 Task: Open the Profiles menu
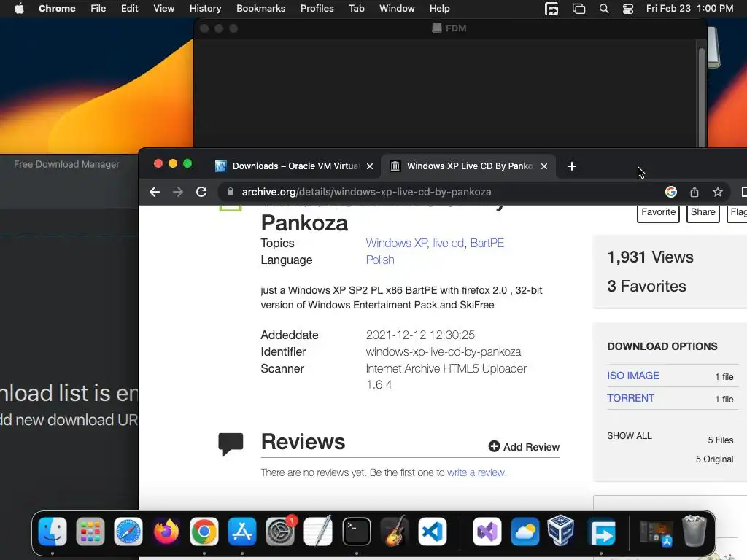tap(317, 9)
